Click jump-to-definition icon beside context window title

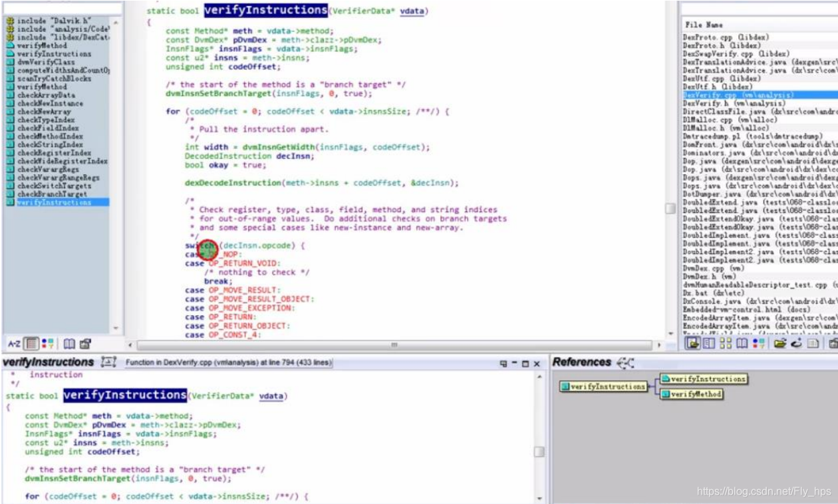click(108, 362)
